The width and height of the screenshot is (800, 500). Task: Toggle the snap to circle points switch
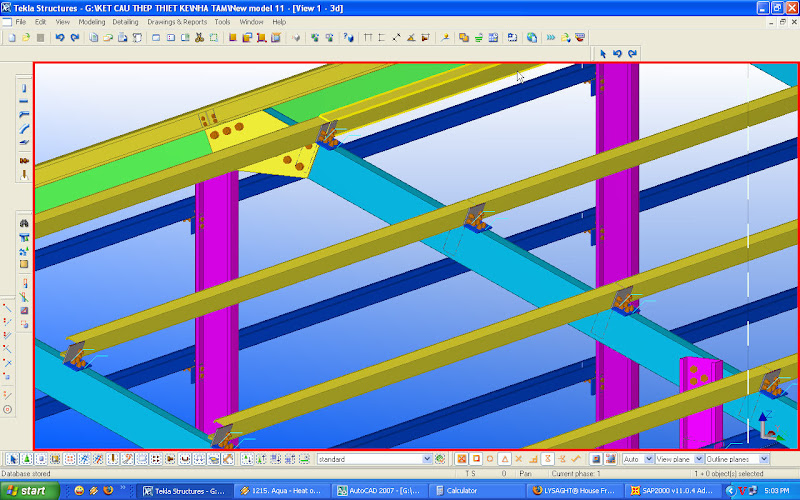tap(490, 458)
